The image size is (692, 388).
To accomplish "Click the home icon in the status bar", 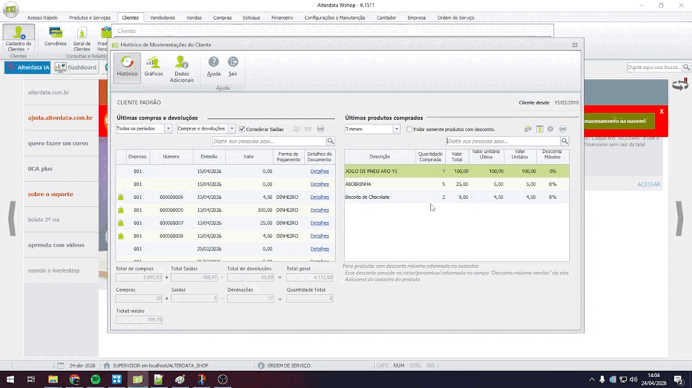I will coord(106,365).
